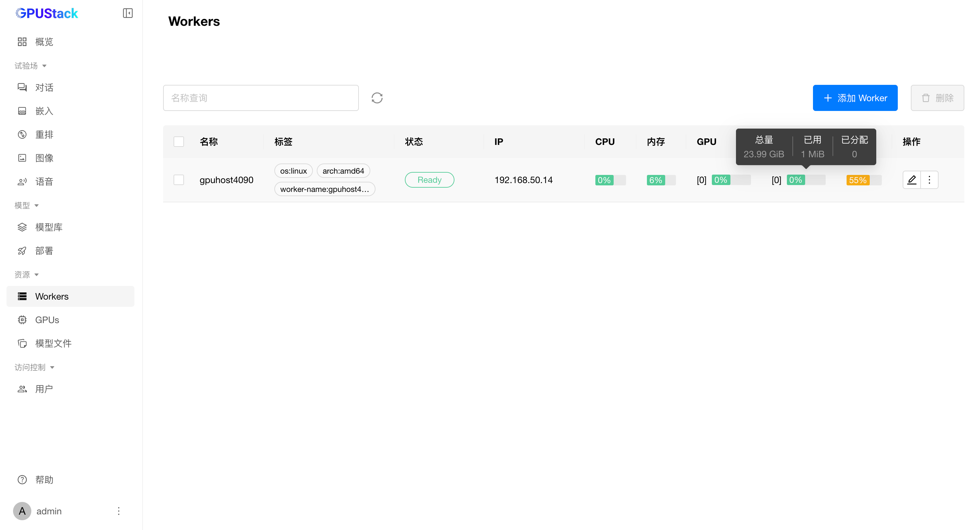Click the 删除 delete button

[x=937, y=98]
